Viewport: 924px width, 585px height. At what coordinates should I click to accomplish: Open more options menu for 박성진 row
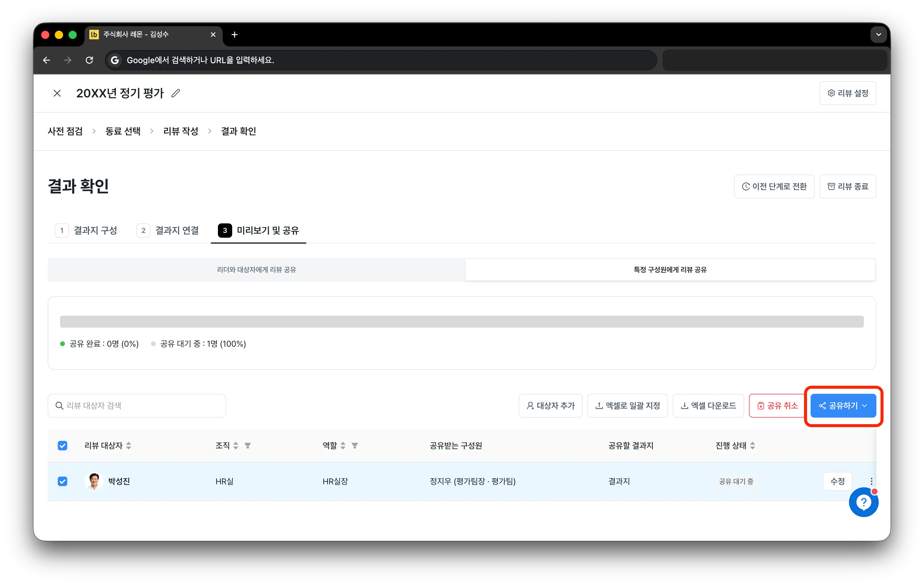[871, 481]
